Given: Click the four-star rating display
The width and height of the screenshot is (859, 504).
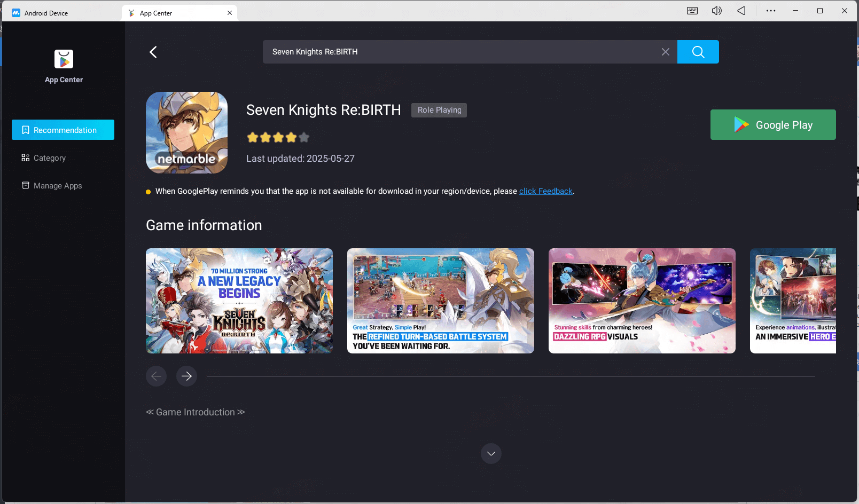Looking at the screenshot, I should click(278, 137).
